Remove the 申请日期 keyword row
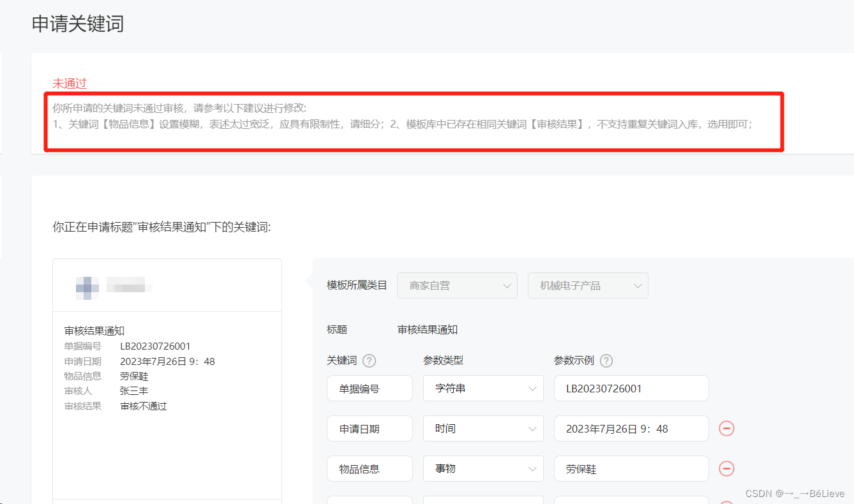The width and height of the screenshot is (854, 504). pos(726,428)
